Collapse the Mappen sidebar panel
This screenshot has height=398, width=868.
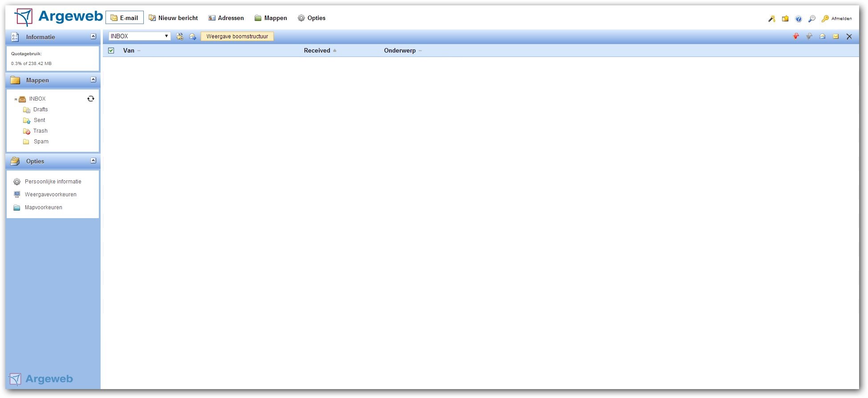(x=93, y=80)
